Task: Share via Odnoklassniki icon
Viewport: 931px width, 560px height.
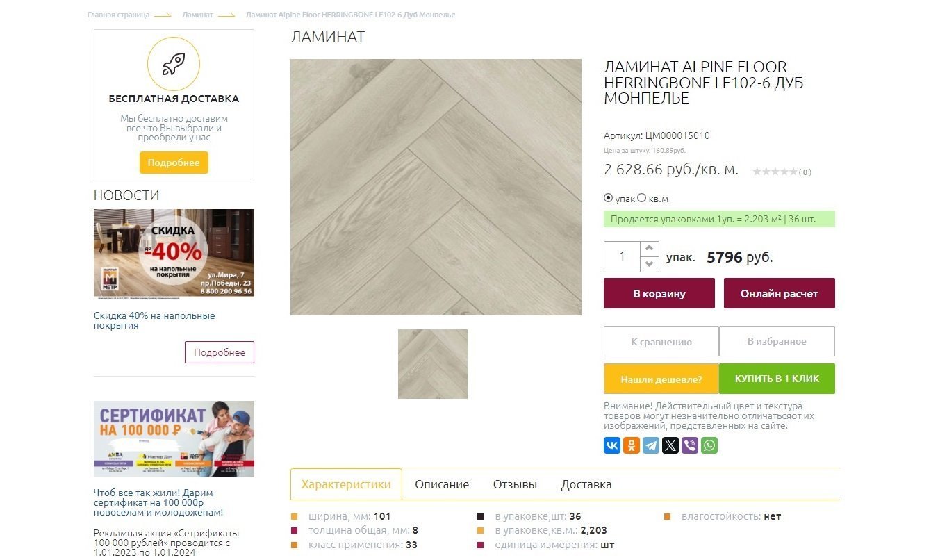Action: coord(632,445)
